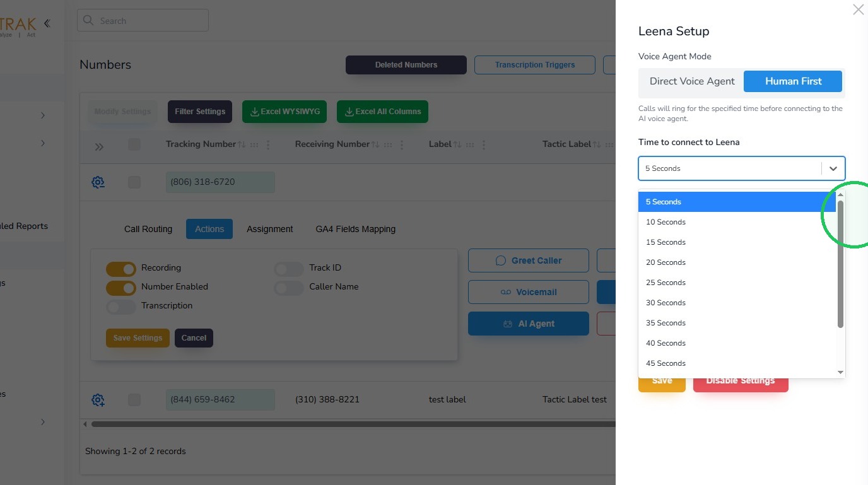Click dropdown list scroll down arrow
The height and width of the screenshot is (485, 868).
840,372
